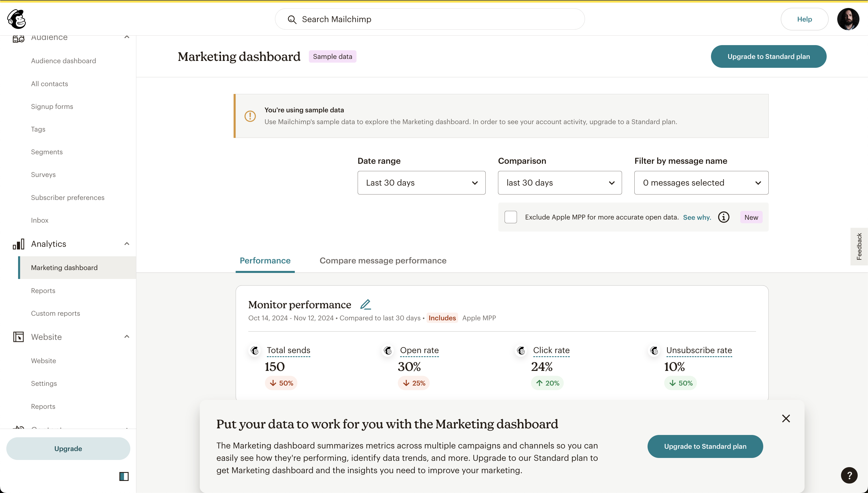Click the Help button
Image resolution: width=868 pixels, height=493 pixels.
click(804, 19)
